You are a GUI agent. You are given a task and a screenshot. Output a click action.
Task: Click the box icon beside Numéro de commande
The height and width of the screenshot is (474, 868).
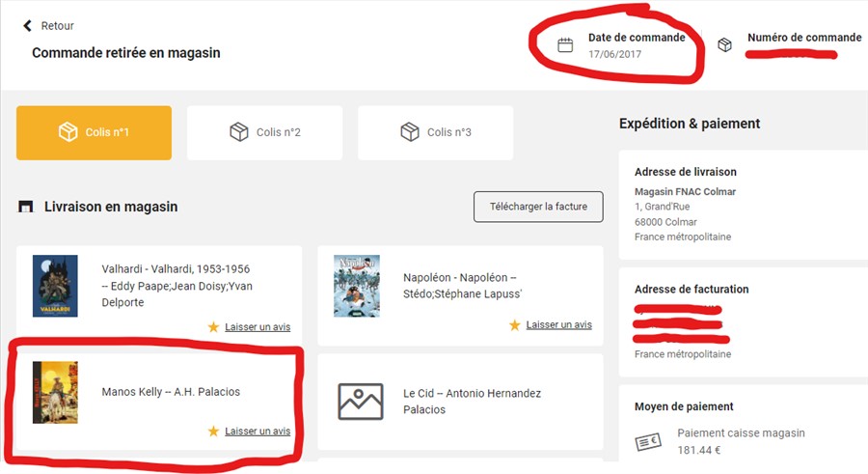(725, 44)
